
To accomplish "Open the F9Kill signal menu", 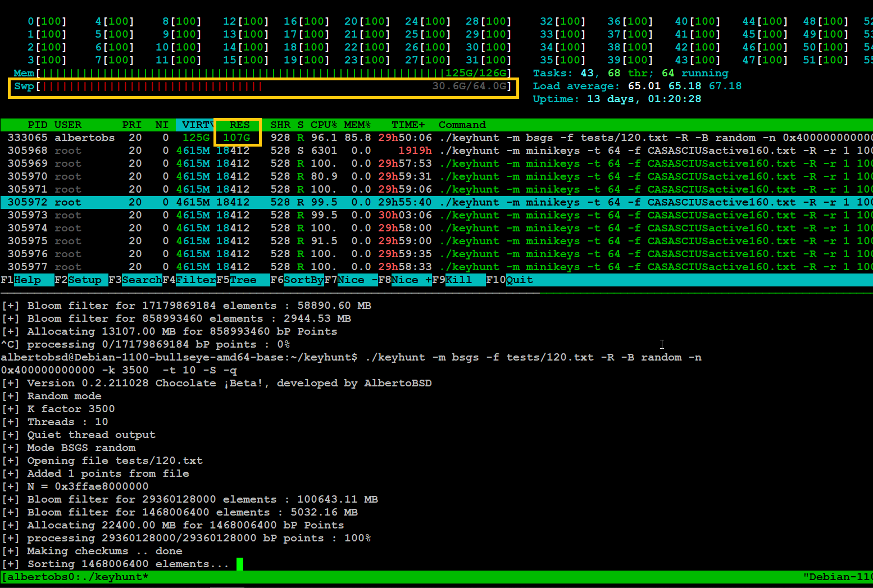I will (452, 280).
